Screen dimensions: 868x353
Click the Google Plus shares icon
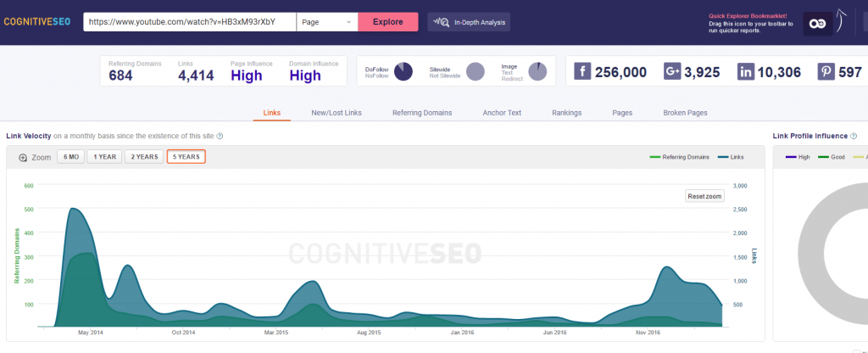tap(672, 71)
